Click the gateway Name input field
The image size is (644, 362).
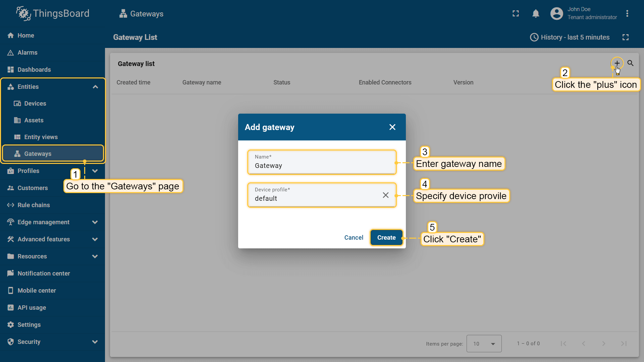321,166
